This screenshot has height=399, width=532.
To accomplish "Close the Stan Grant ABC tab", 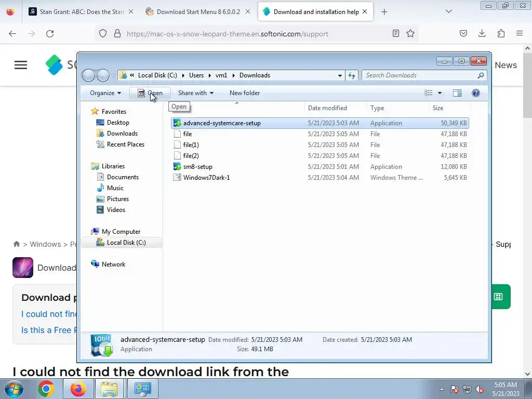I will [x=131, y=11].
